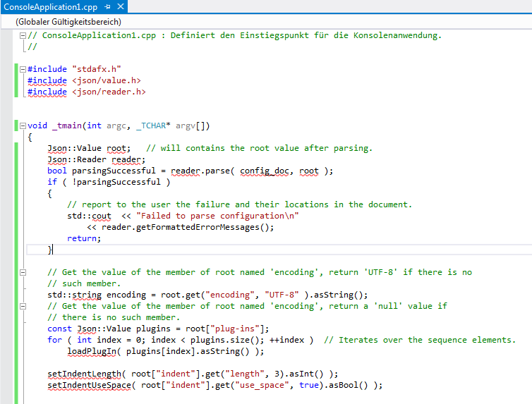This screenshot has width=532, height=404.
Task: Click the setIndentUseSpace function call
Action: [89, 386]
